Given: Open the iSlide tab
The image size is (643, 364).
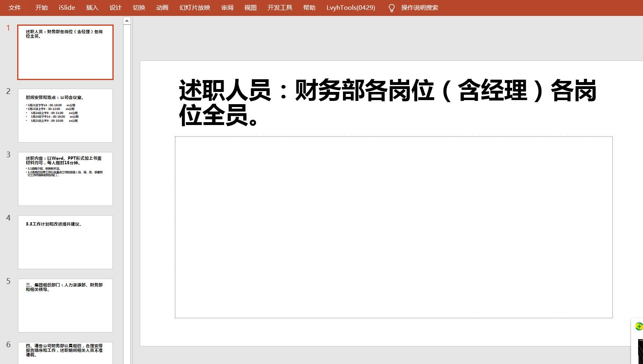Looking at the screenshot, I should pyautogui.click(x=67, y=8).
